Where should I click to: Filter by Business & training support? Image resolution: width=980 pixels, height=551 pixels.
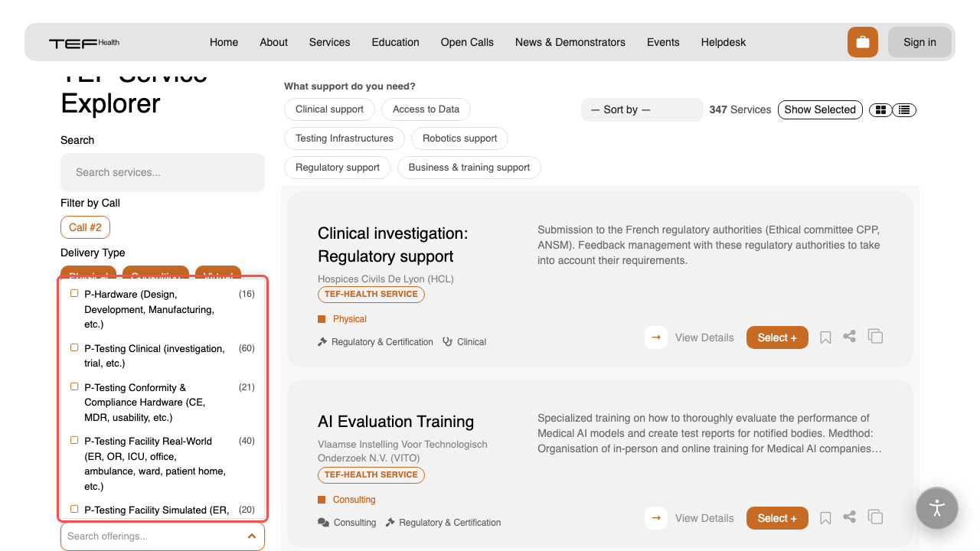[469, 168]
